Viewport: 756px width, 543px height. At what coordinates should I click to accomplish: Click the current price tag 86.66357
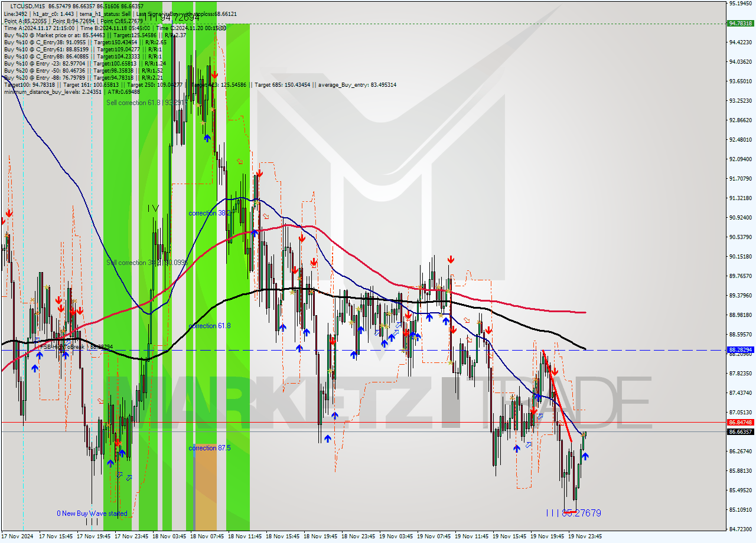741,432
